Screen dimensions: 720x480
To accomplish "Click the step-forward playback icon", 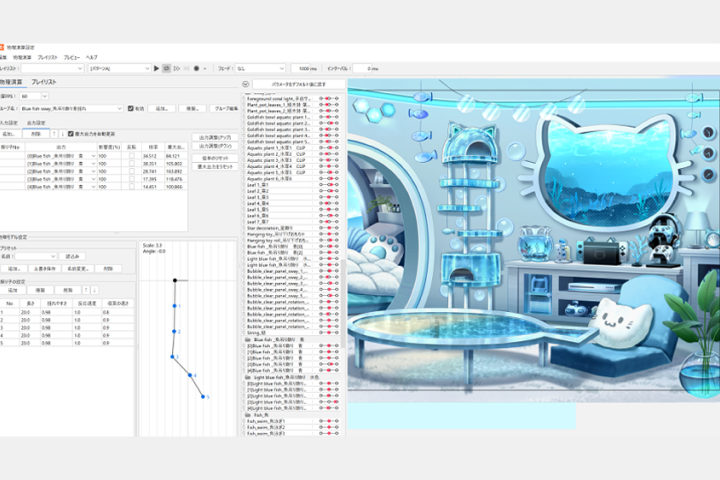I will (x=177, y=68).
